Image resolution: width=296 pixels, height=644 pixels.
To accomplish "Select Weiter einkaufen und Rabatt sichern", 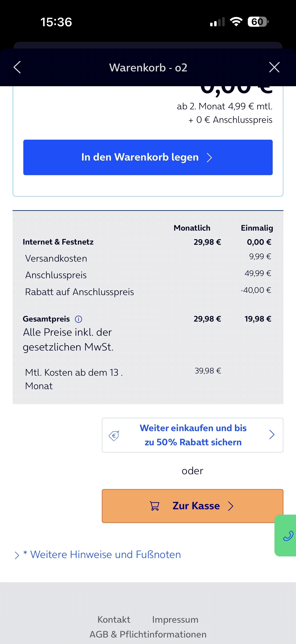I will pyautogui.click(x=193, y=435).
